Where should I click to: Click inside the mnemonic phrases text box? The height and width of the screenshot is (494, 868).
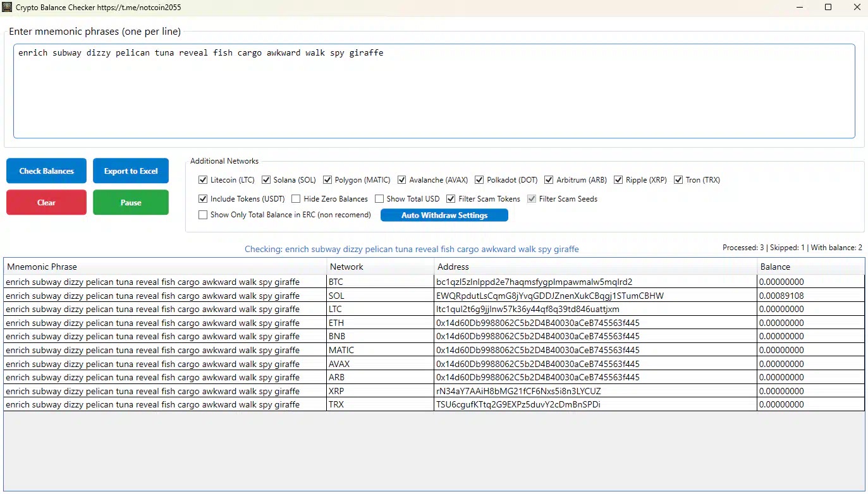click(434, 91)
